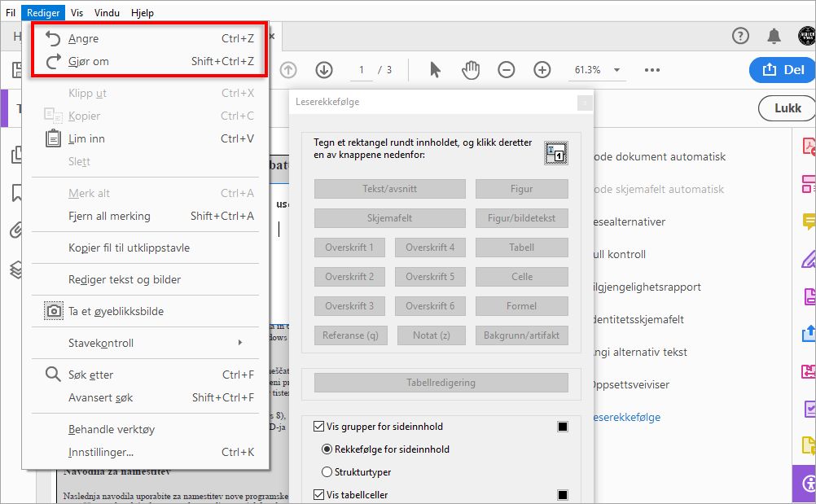Open the help question mark icon

[740, 36]
